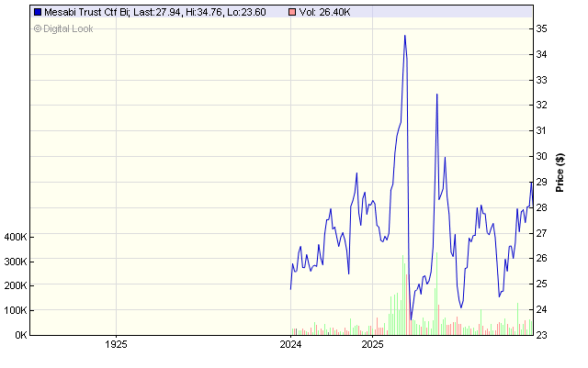588x368 pixels.
Task: Click the 29 price axis label
Action: 541,182
